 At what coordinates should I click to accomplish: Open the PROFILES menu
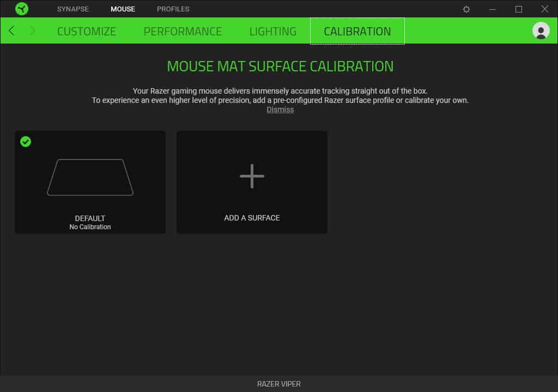point(173,9)
